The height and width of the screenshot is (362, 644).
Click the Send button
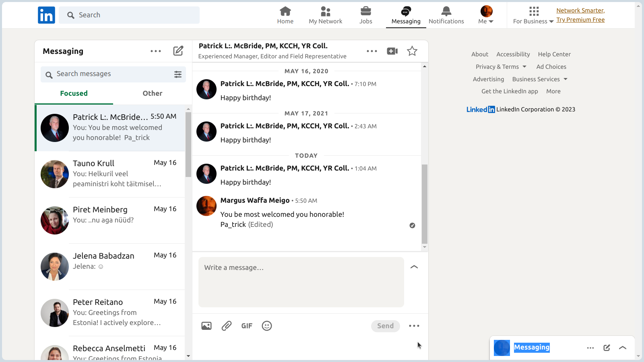pyautogui.click(x=386, y=326)
